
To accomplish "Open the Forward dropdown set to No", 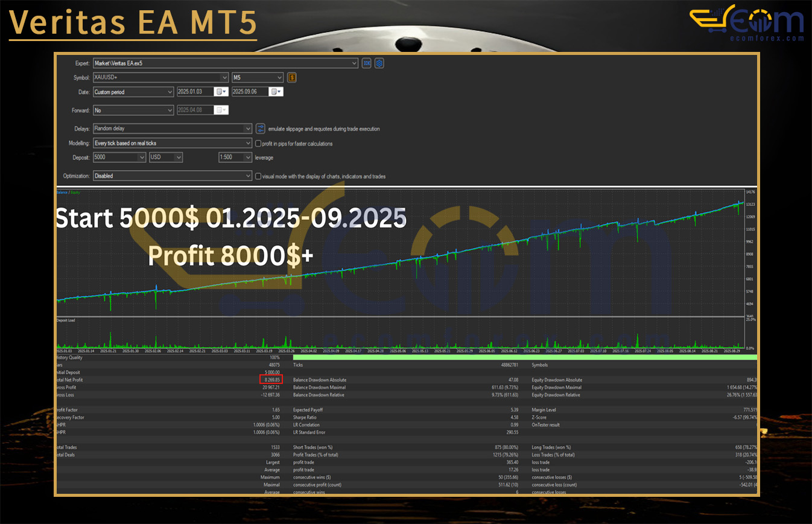I will tap(133, 110).
